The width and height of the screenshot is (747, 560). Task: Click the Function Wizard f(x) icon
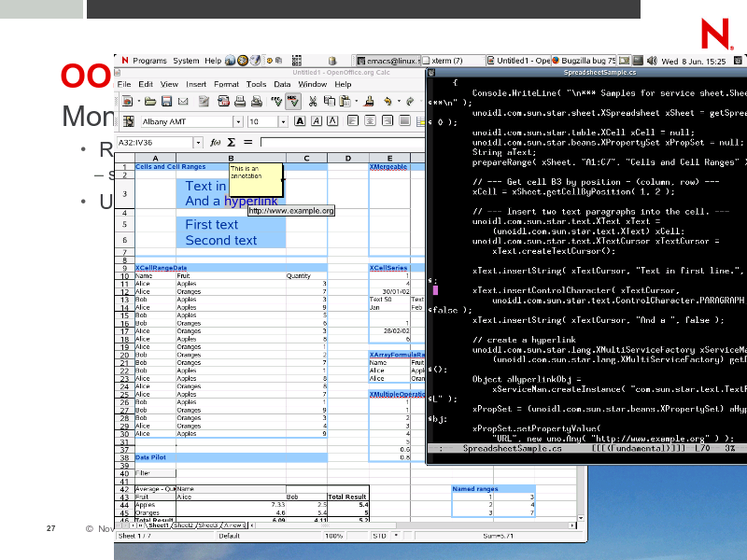click(x=216, y=143)
